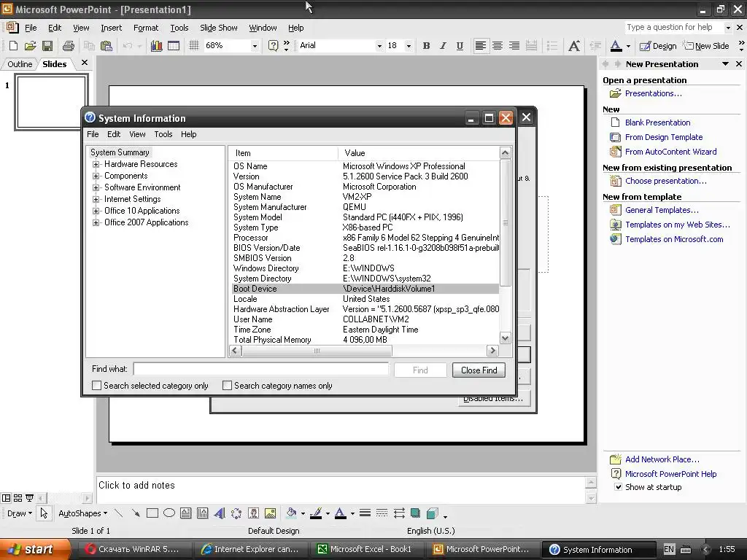Click From AutoContent Wizard link

(x=671, y=152)
